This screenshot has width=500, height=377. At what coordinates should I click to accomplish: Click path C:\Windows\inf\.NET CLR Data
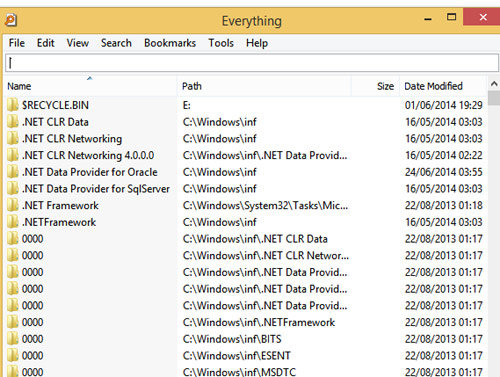click(x=255, y=239)
